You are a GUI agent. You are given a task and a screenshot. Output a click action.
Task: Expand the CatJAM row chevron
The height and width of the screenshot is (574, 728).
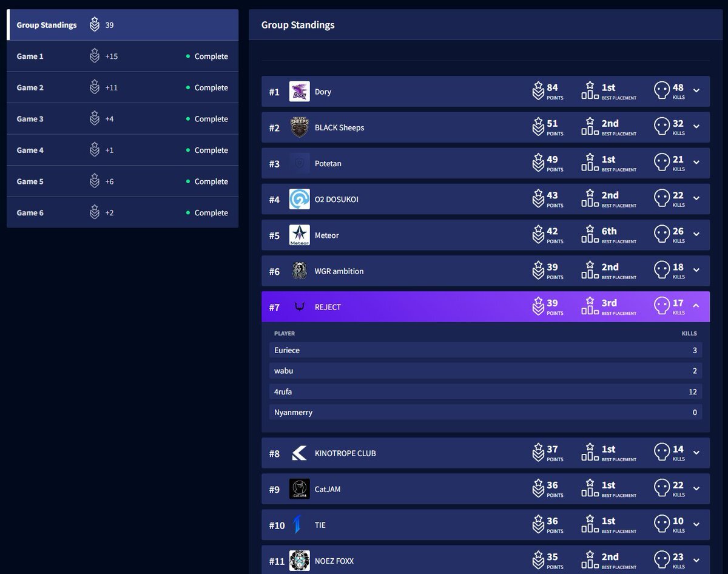pos(696,488)
